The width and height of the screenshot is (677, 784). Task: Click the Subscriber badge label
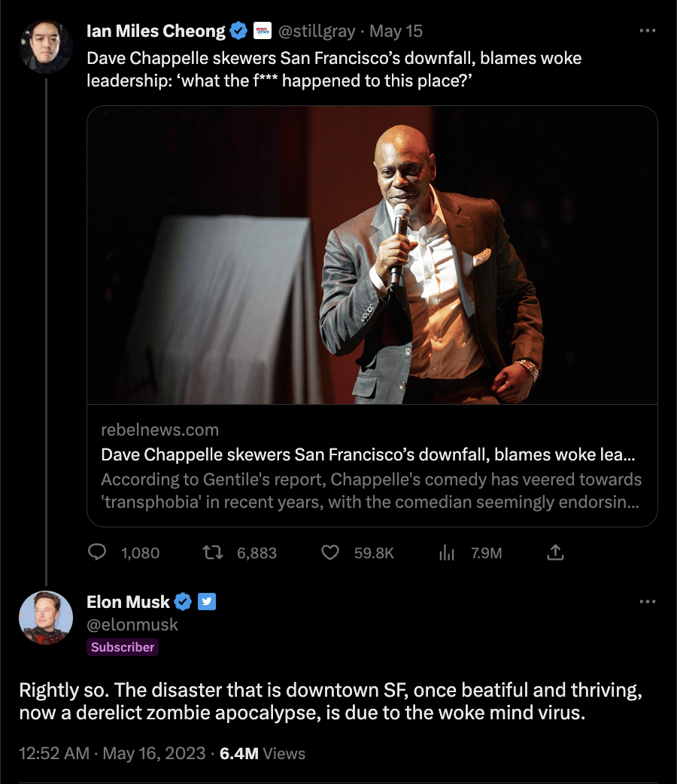click(x=123, y=647)
